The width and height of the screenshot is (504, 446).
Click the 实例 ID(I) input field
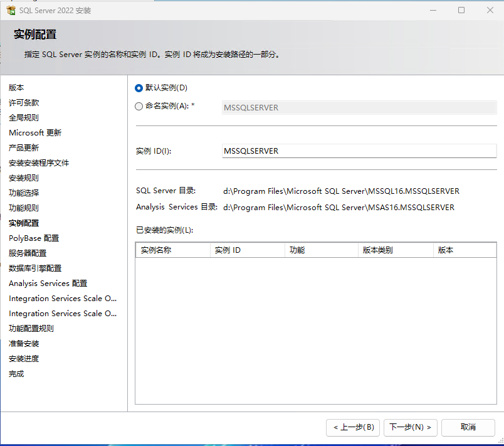click(x=359, y=151)
